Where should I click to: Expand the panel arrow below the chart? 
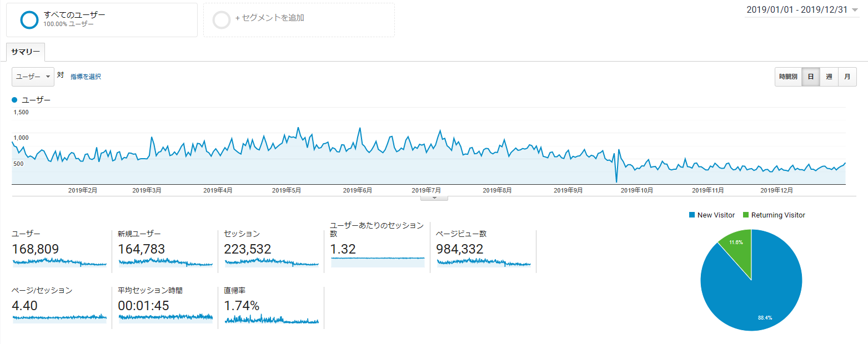(434, 198)
